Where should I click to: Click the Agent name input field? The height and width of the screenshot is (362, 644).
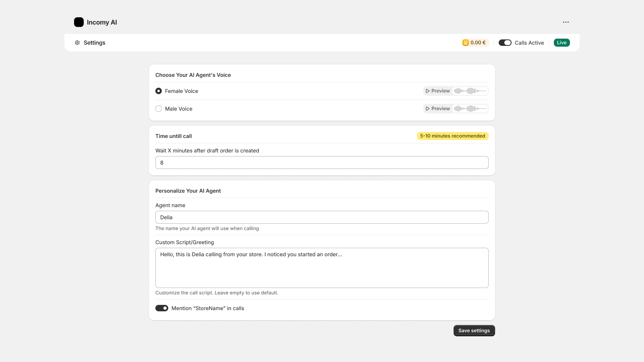tap(322, 217)
